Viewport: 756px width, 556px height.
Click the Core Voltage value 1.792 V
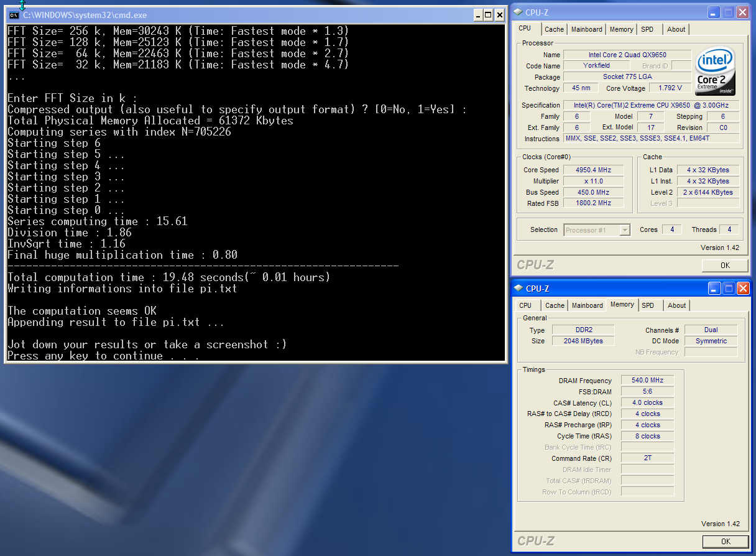point(670,88)
